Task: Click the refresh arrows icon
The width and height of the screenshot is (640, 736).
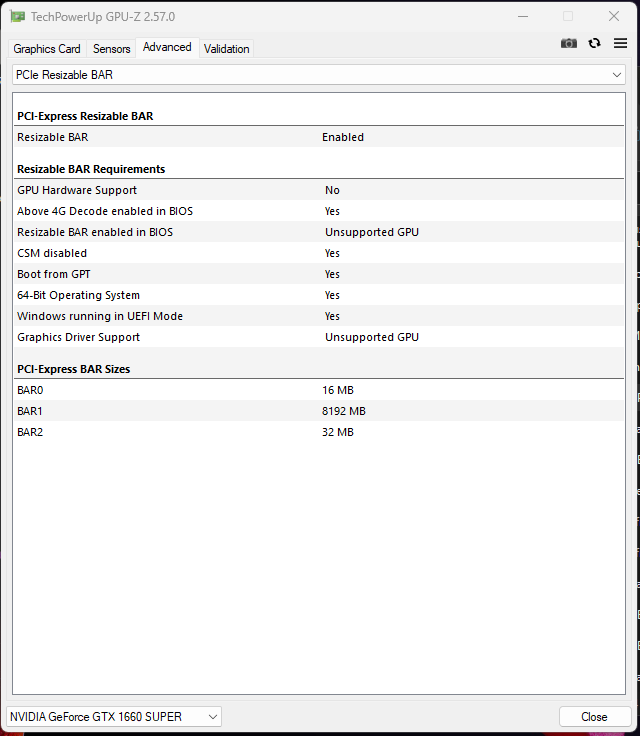Action: (x=594, y=43)
